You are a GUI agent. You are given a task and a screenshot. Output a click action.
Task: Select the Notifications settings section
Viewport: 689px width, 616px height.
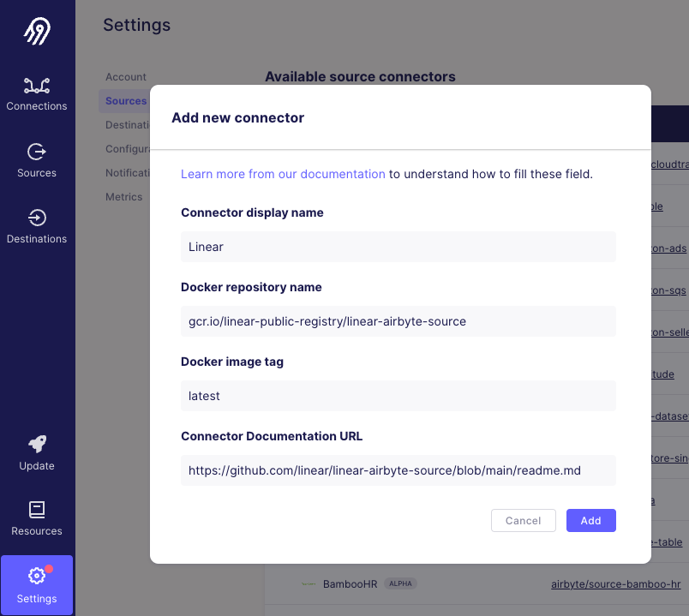(x=130, y=172)
